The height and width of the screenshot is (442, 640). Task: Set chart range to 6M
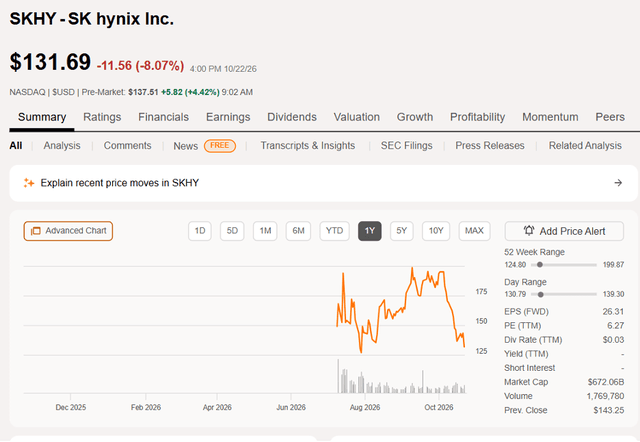298,231
